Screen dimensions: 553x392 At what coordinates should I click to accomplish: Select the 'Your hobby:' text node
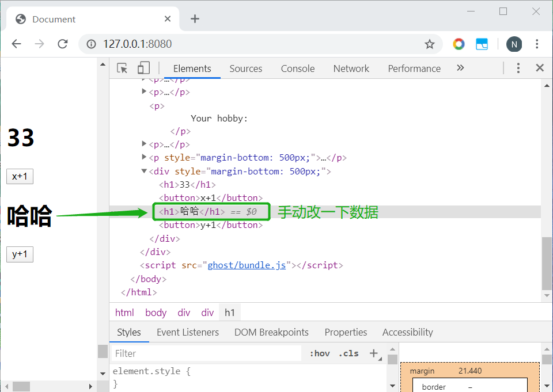[219, 119]
